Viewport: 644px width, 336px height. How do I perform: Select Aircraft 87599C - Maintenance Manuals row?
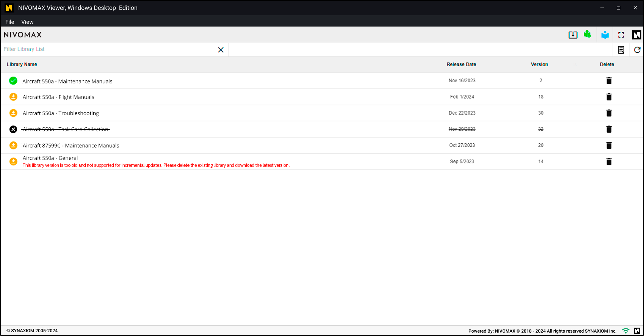click(x=322, y=146)
